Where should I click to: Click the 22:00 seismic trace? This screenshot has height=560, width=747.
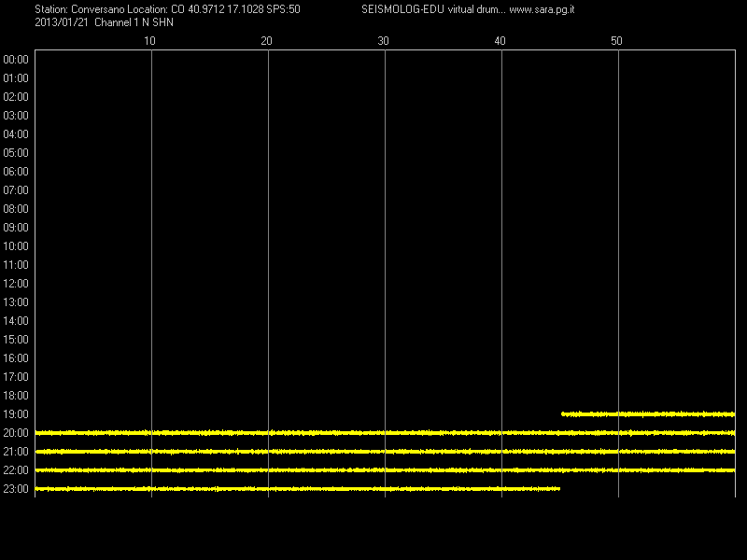[x=385, y=470]
